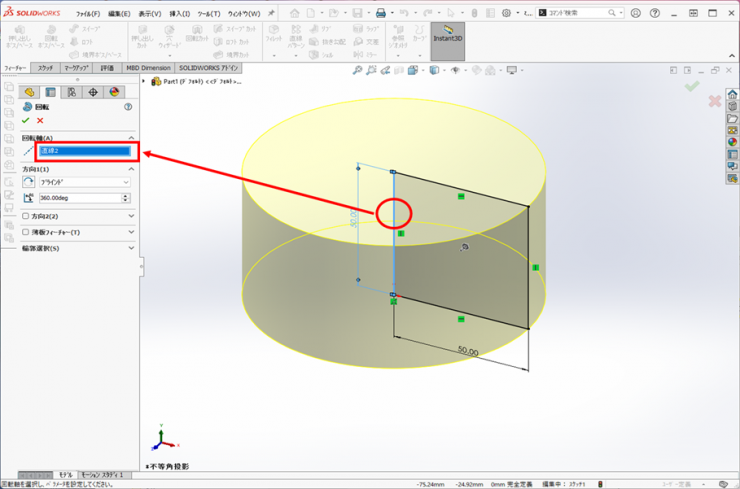Switch to the スケッチ ribbon tab
The height and width of the screenshot is (489, 740).
click(45, 68)
